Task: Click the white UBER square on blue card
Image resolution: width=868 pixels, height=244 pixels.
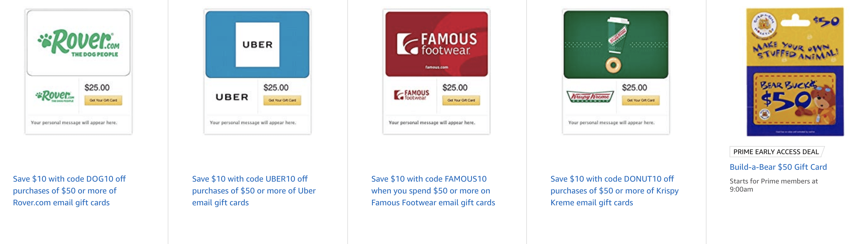Action: tap(258, 45)
